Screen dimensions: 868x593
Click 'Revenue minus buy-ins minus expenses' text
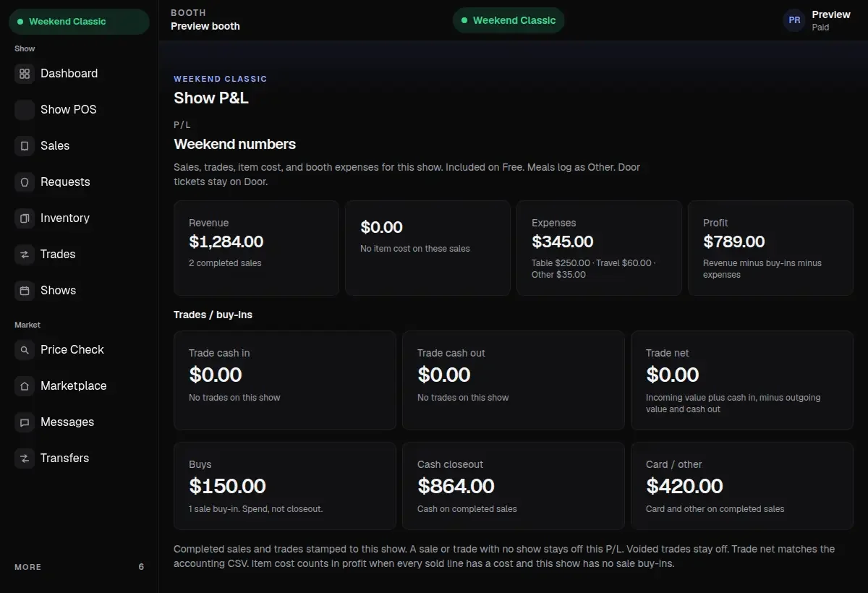pyautogui.click(x=762, y=269)
